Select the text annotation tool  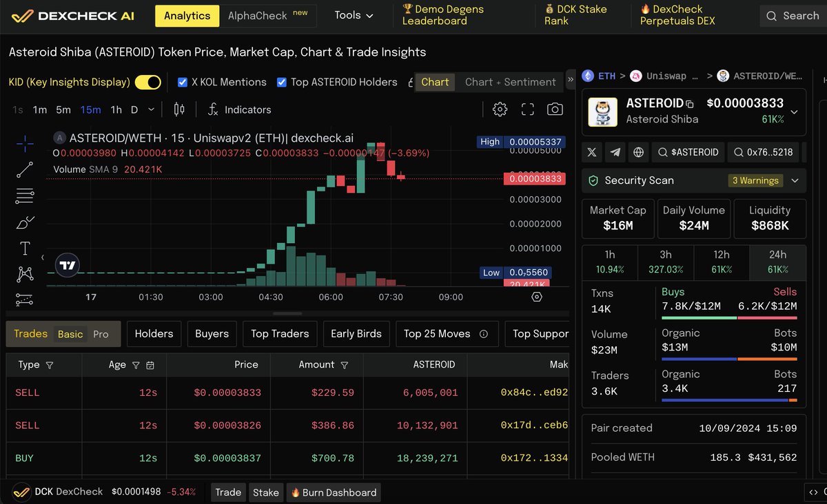[x=25, y=249]
